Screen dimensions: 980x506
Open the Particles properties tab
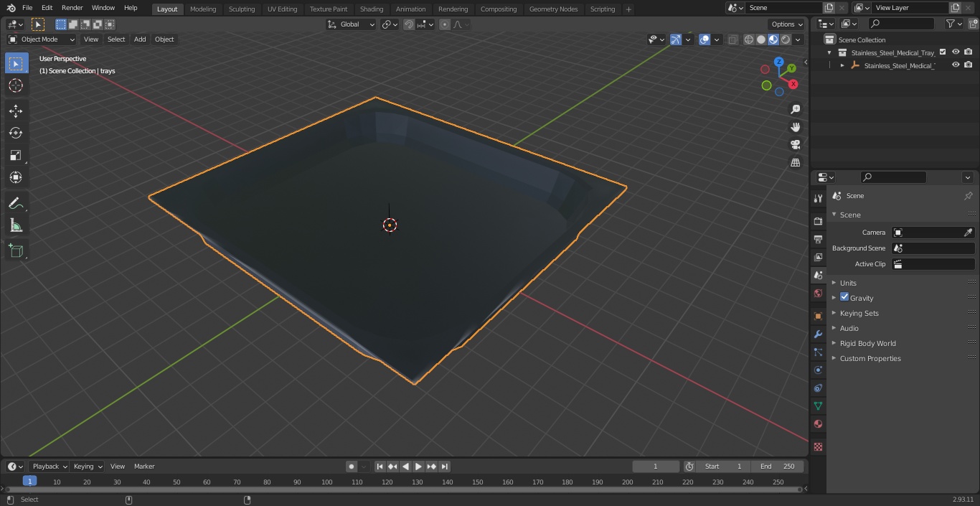click(818, 352)
